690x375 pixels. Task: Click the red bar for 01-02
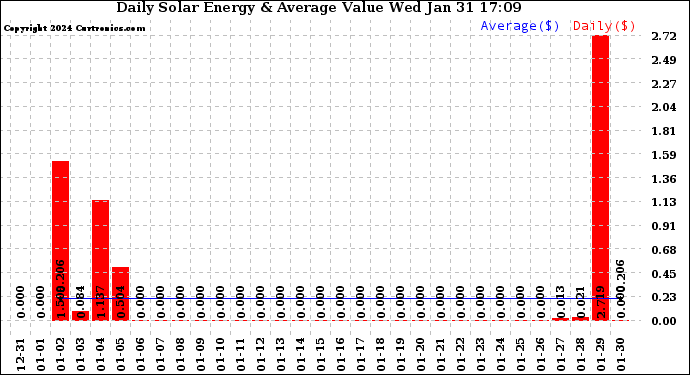[x=60, y=241]
